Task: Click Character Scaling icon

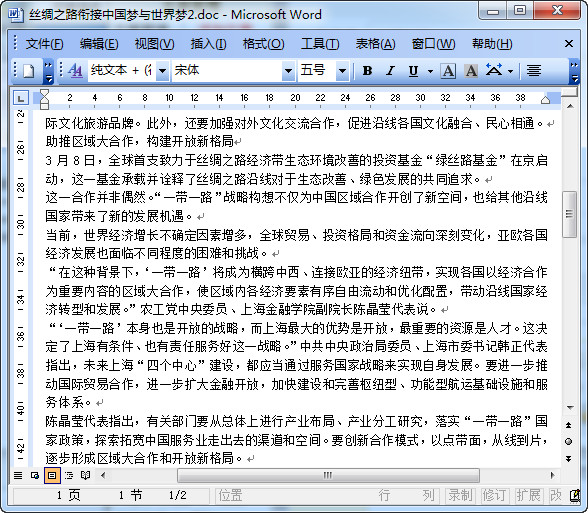Action: pyautogui.click(x=494, y=70)
